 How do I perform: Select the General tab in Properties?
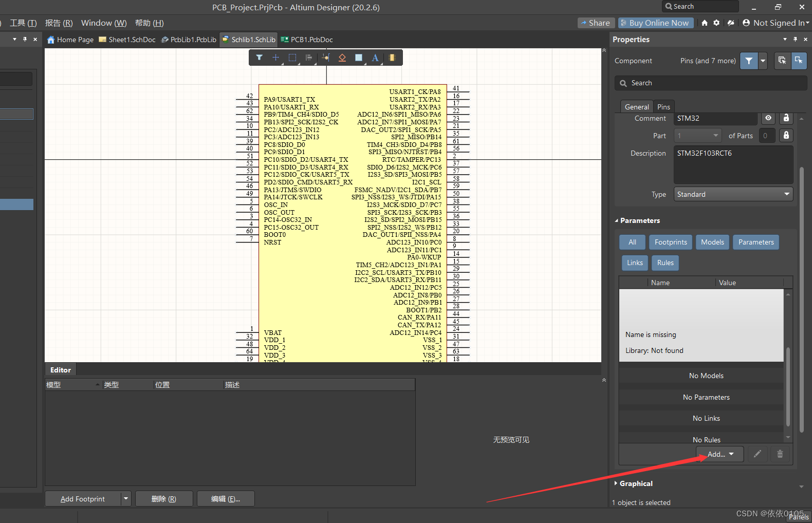click(637, 107)
